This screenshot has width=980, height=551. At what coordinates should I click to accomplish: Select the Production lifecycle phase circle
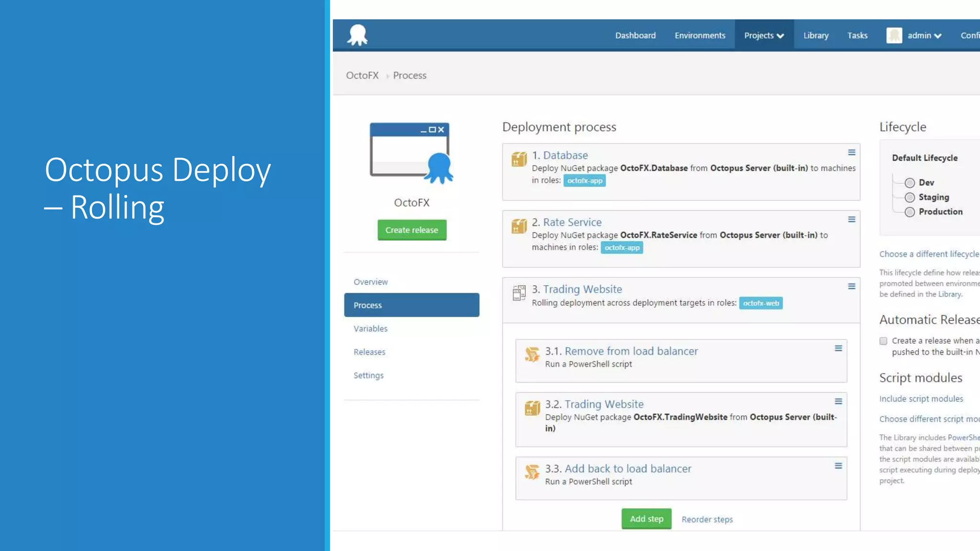click(x=910, y=212)
